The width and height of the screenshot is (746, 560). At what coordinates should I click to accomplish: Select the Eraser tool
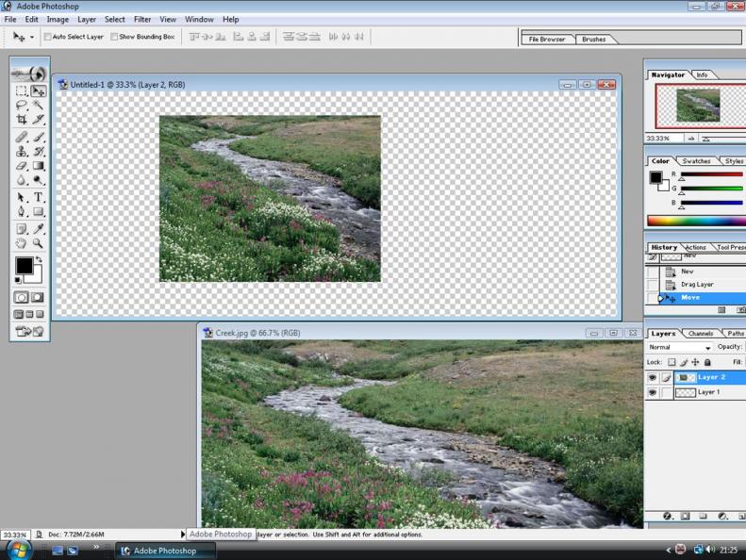(22, 166)
